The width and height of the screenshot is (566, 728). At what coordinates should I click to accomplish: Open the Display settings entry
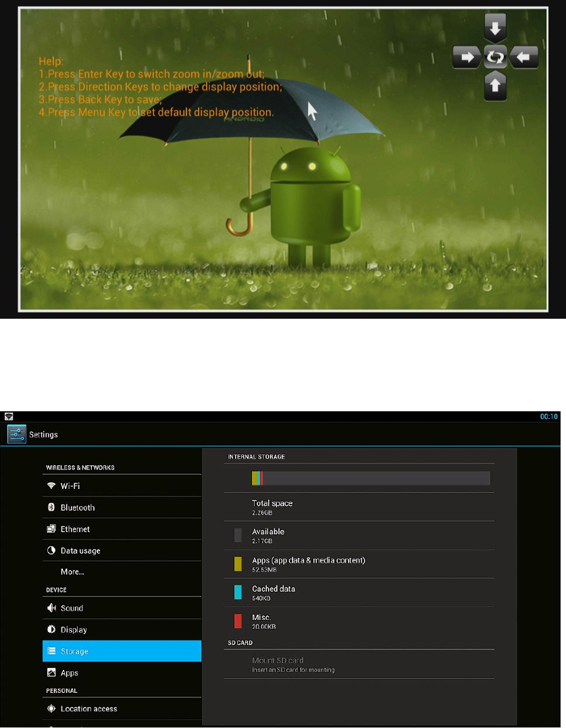(x=122, y=629)
